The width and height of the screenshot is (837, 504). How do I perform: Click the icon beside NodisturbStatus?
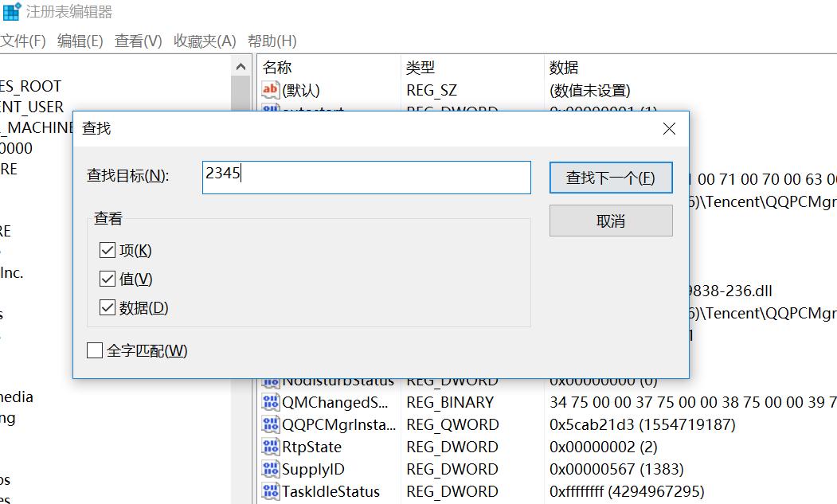(269, 381)
